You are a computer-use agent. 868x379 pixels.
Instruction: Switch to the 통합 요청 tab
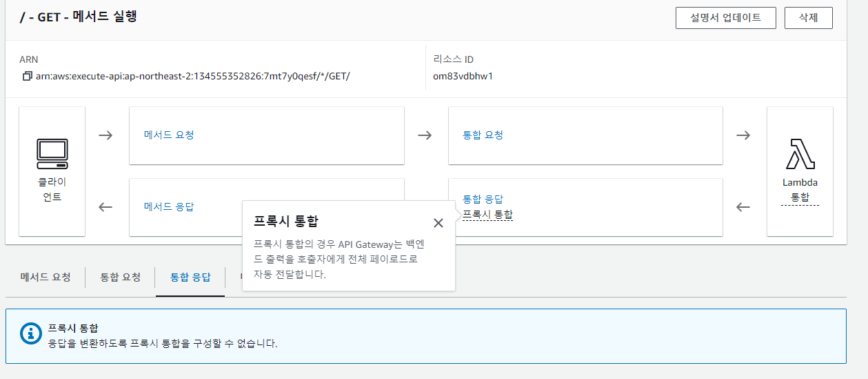[x=121, y=277]
